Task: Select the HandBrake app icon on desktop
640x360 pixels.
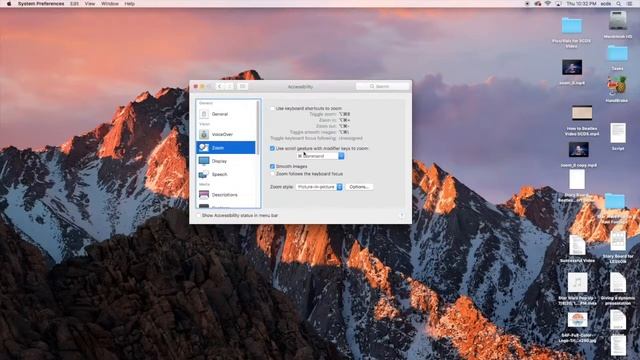Action: [x=617, y=86]
